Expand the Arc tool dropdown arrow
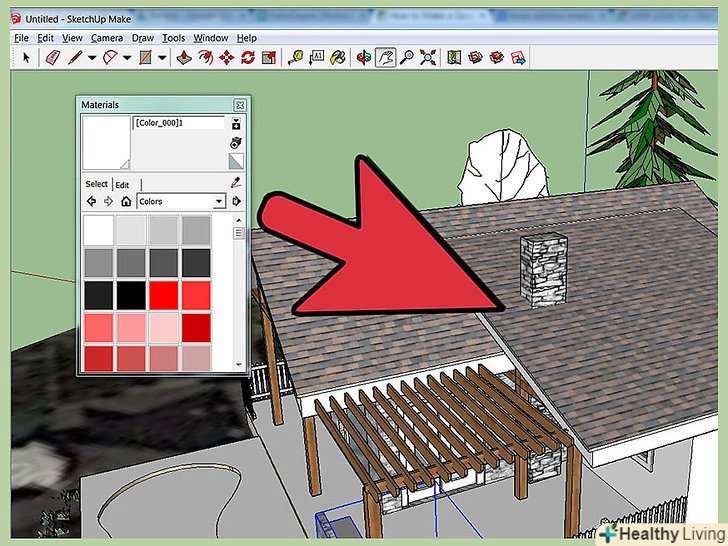 coord(127,58)
